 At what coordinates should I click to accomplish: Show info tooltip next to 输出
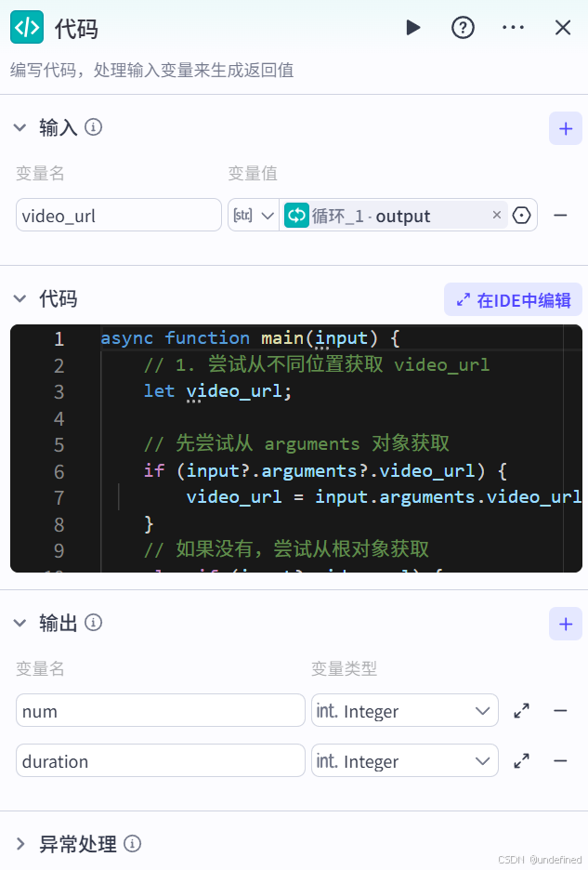[x=93, y=623]
